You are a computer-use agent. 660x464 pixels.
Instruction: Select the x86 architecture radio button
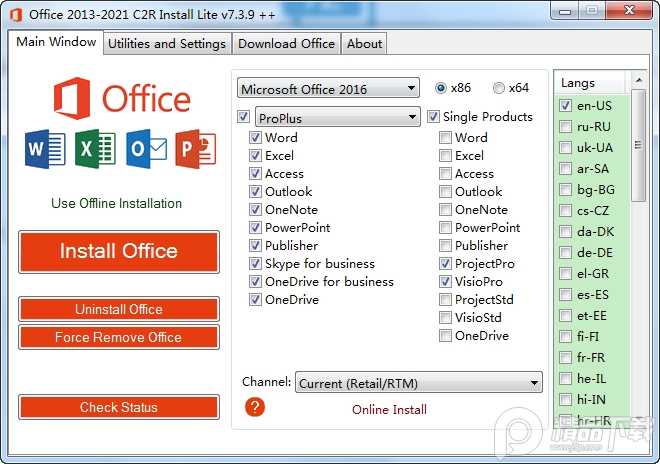441,88
